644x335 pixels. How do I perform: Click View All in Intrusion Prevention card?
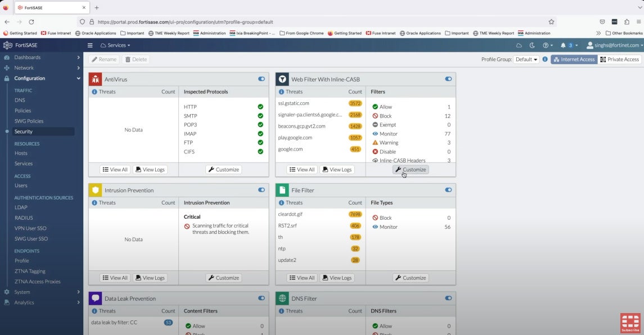point(115,278)
